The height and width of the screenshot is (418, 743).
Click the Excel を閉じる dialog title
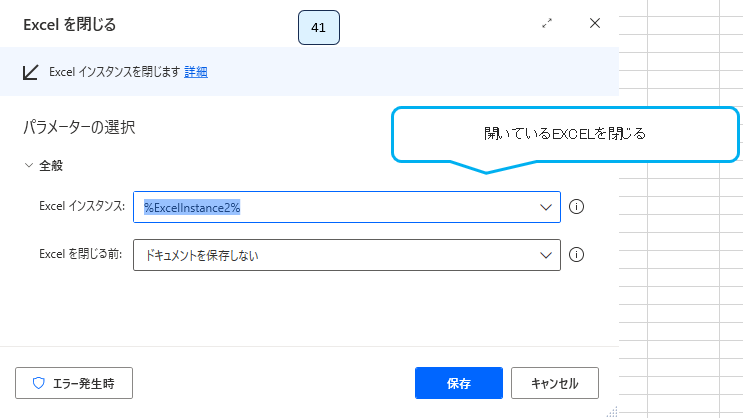[62, 24]
